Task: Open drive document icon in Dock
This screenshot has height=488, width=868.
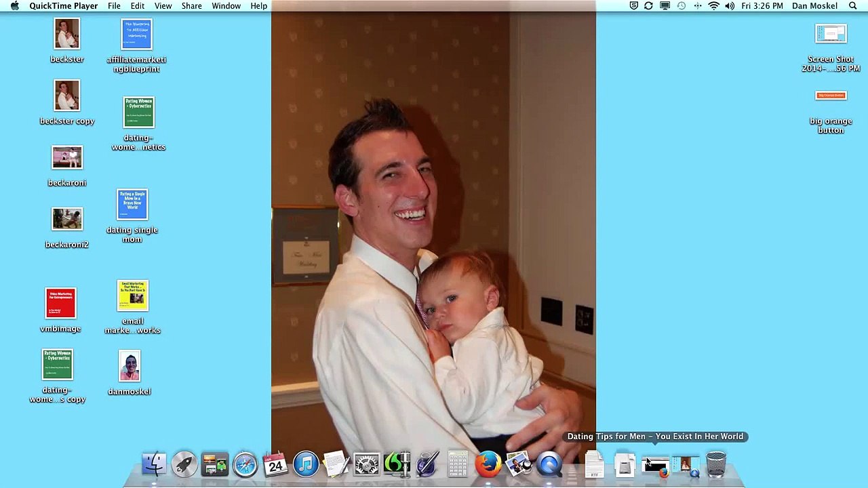Action: 625,464
